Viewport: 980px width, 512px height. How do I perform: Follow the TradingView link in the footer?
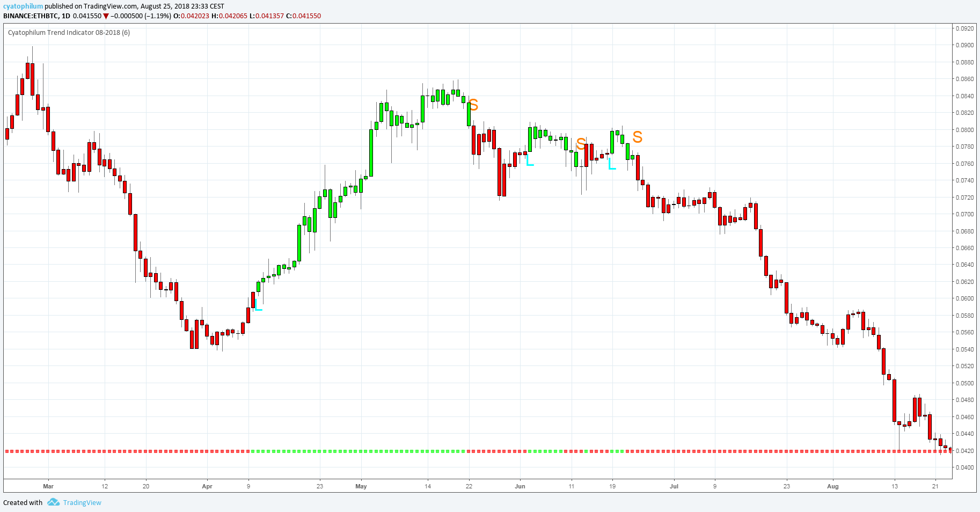[82, 503]
